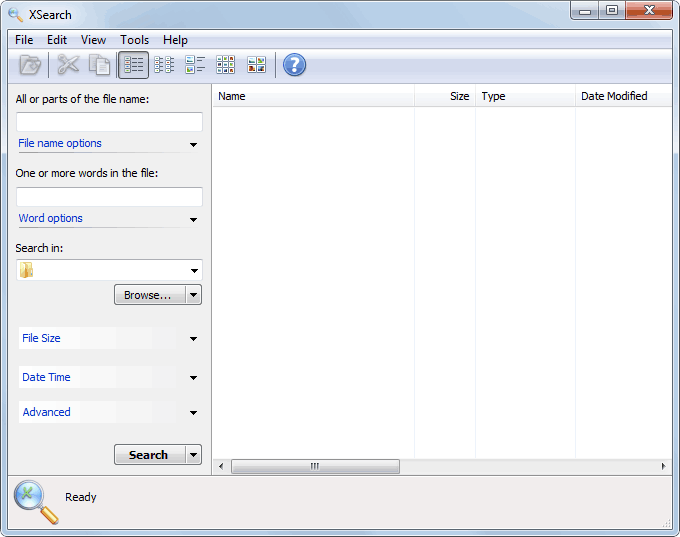Screen dimensions: 680x537
Task: Expand the Word options section
Action: (x=193, y=220)
